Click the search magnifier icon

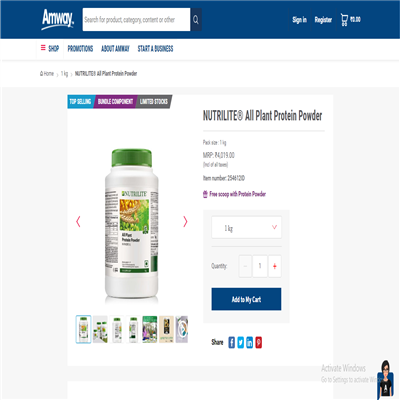pyautogui.click(x=196, y=20)
